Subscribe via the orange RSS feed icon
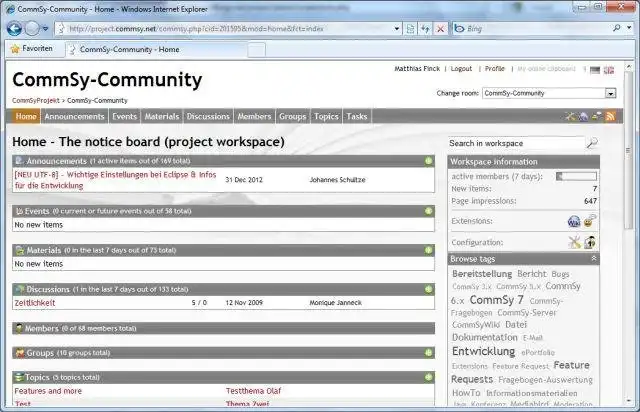The width and height of the screenshot is (640, 412). (611, 116)
